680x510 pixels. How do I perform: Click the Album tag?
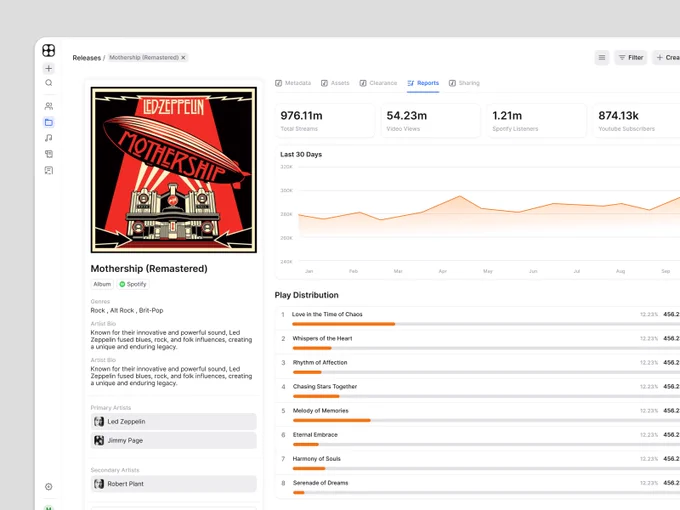tap(102, 284)
